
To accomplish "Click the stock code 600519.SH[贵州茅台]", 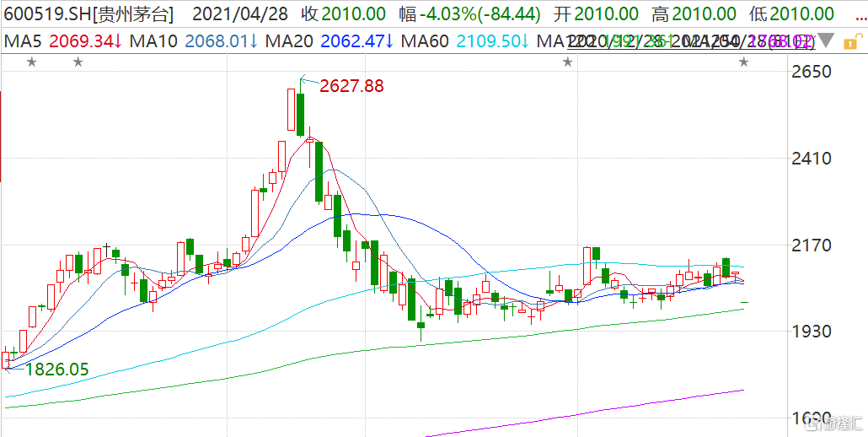I will (88, 14).
